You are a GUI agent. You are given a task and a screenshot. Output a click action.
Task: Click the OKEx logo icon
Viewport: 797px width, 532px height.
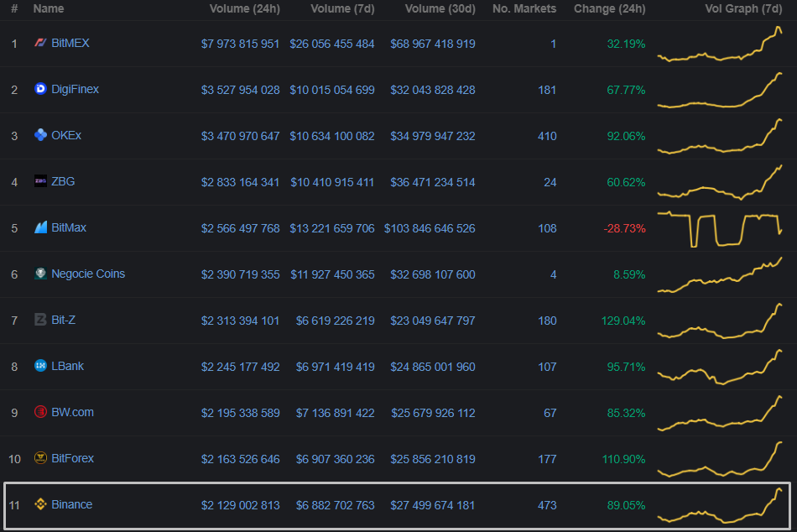click(x=40, y=135)
